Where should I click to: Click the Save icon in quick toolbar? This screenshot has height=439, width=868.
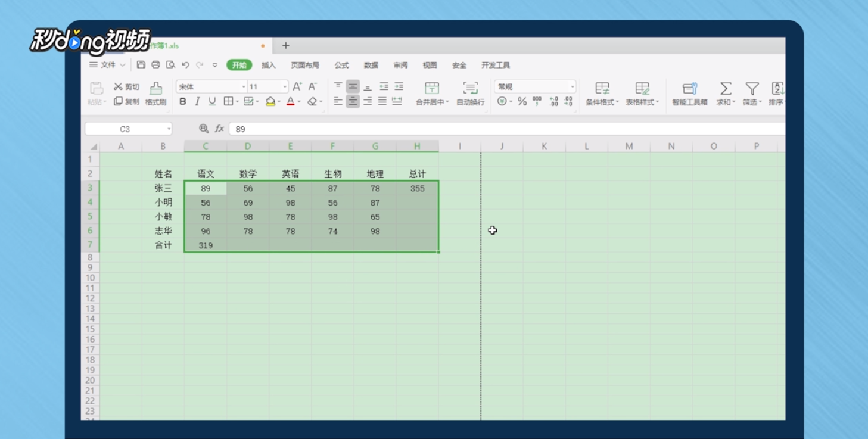click(141, 65)
